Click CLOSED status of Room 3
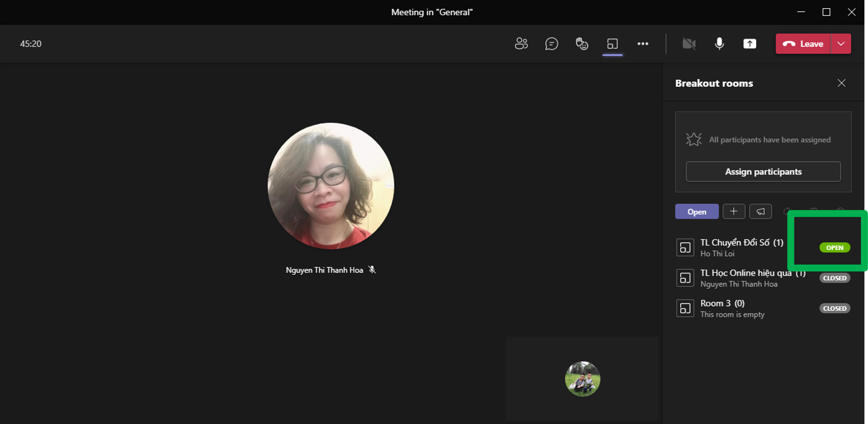 point(834,308)
